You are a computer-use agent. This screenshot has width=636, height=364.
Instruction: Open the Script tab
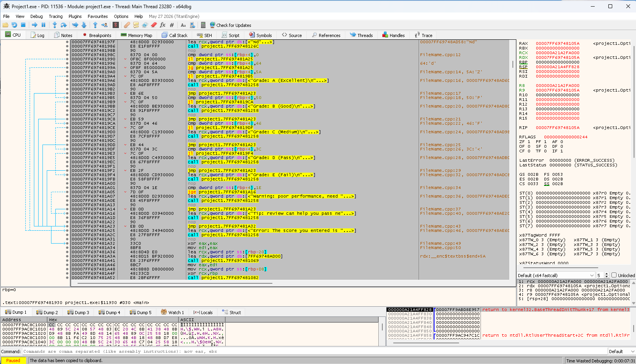click(230, 35)
